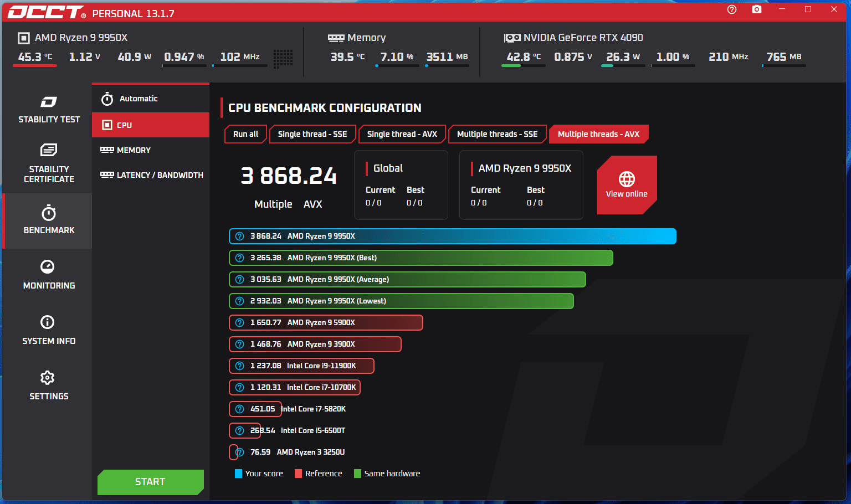
Task: Click info icon on 9950X (Average) bar
Action: point(239,279)
